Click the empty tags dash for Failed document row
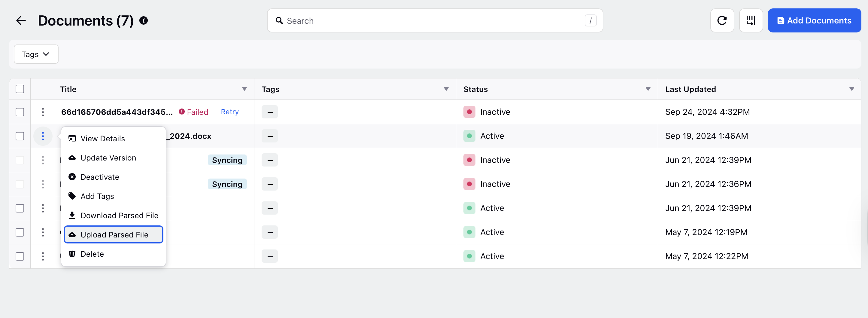 (270, 112)
